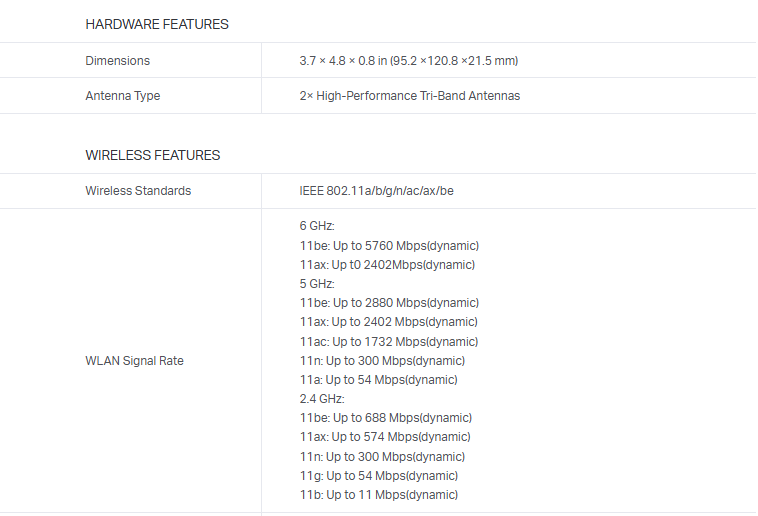
Task: Click the 11be 2880 Mbps line
Action: coord(389,303)
